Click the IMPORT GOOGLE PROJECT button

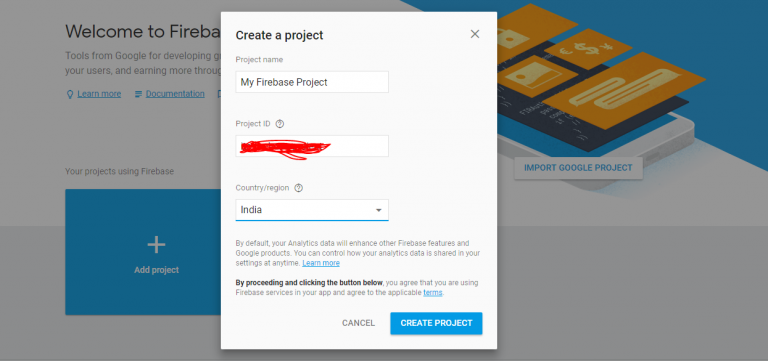pos(578,168)
